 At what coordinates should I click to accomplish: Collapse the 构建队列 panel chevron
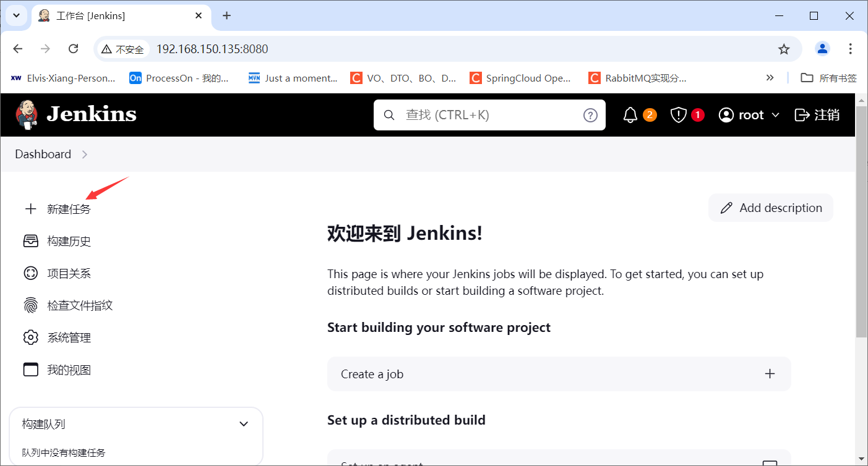coord(244,424)
